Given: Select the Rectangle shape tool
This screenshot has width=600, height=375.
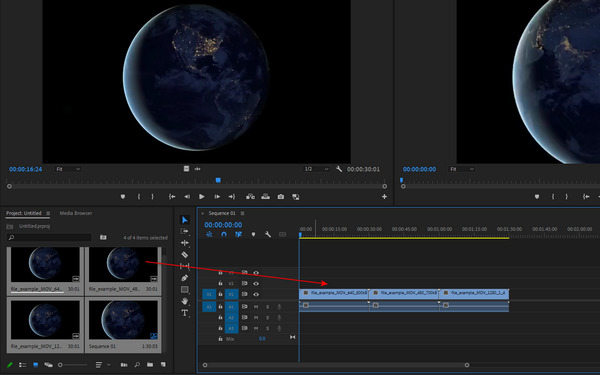Looking at the screenshot, I should pyautogui.click(x=185, y=289).
